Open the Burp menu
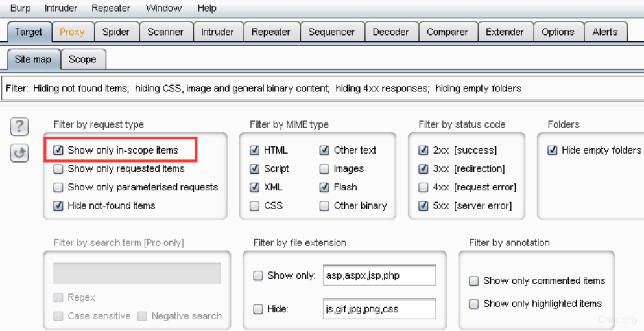Image resolution: width=644 pixels, height=331 pixels. (21, 8)
